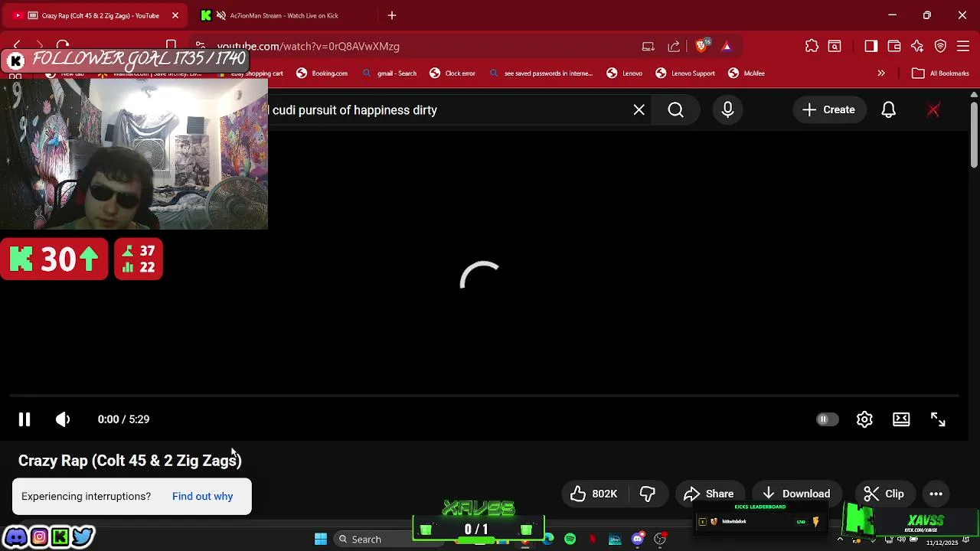Switch the player to theater mode
Screen dimensions: 980x551
pos(901,419)
